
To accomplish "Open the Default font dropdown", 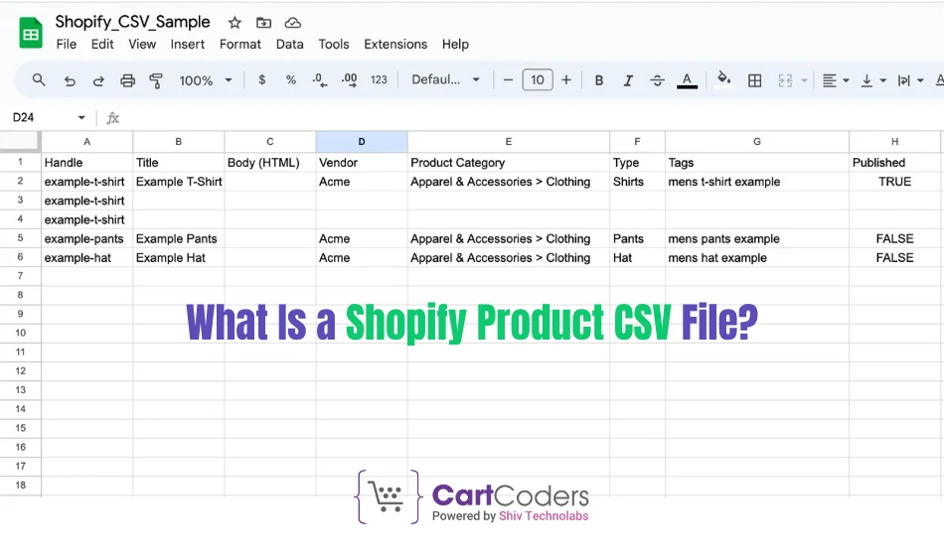I will 445,79.
